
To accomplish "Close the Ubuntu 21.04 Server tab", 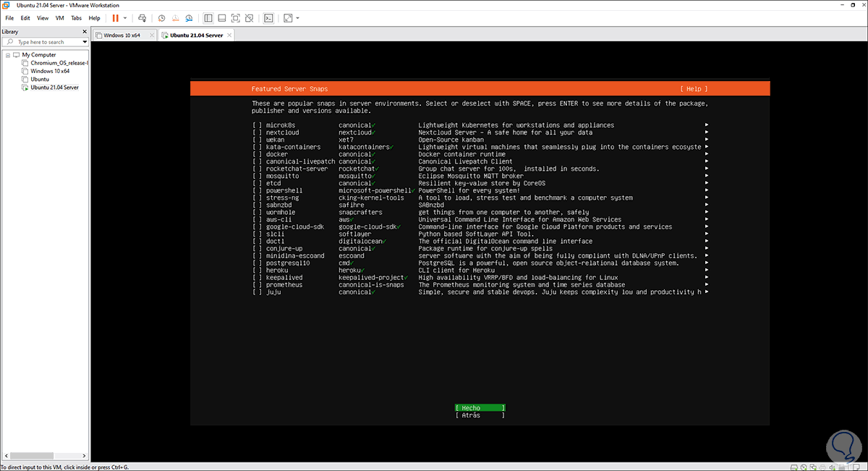I will [x=231, y=35].
